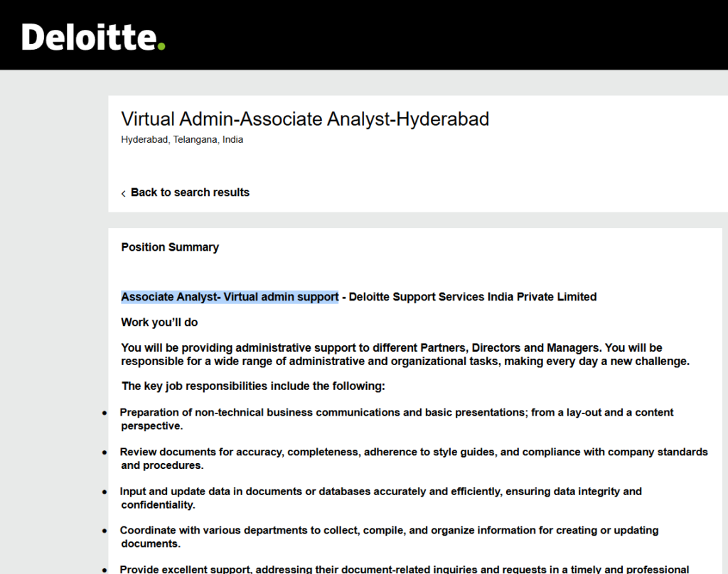Click the Work you'll do heading
This screenshot has width=728, height=574.
(x=159, y=323)
